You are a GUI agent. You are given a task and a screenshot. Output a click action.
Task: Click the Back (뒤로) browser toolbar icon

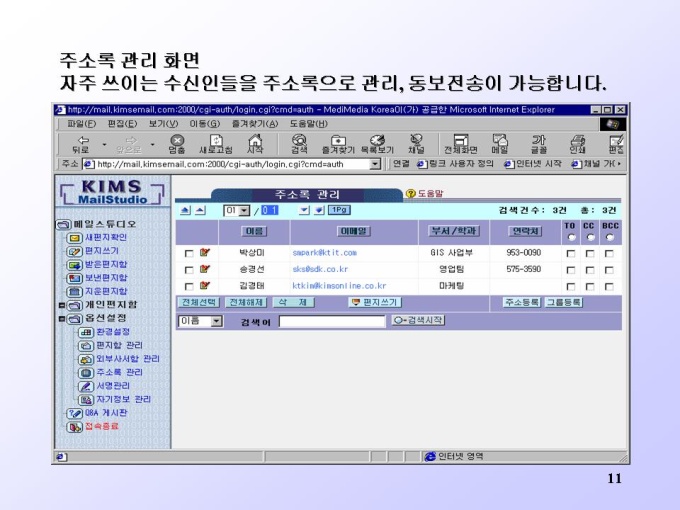(81, 144)
